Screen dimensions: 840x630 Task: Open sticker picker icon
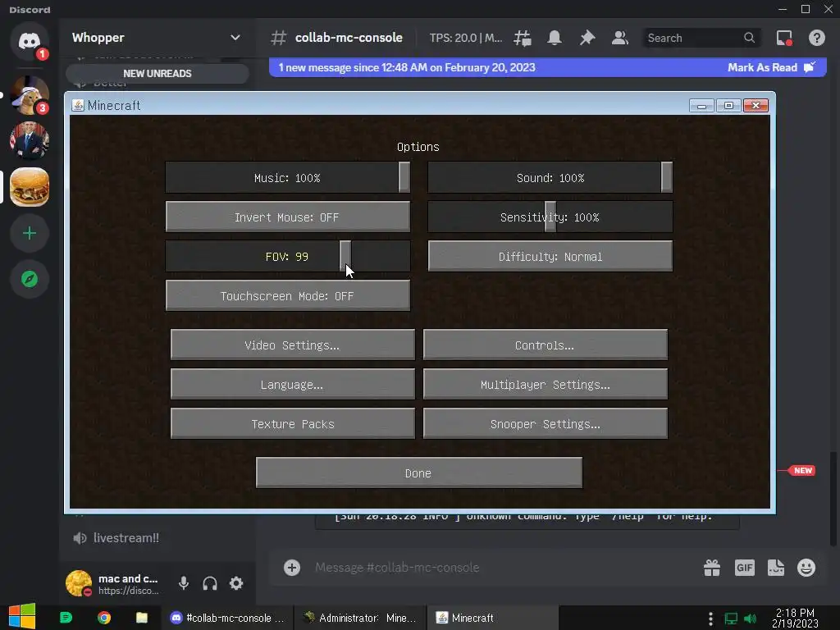pyautogui.click(x=776, y=568)
